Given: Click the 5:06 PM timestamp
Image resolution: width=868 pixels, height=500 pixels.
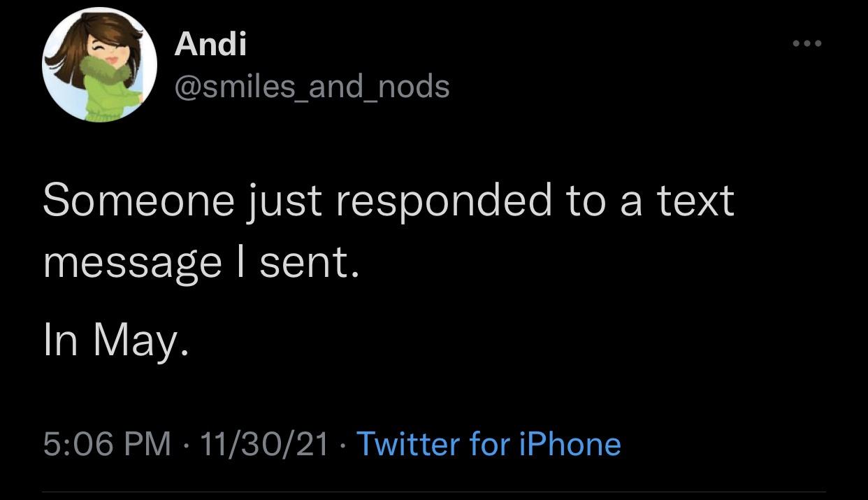Looking at the screenshot, I should [107, 444].
